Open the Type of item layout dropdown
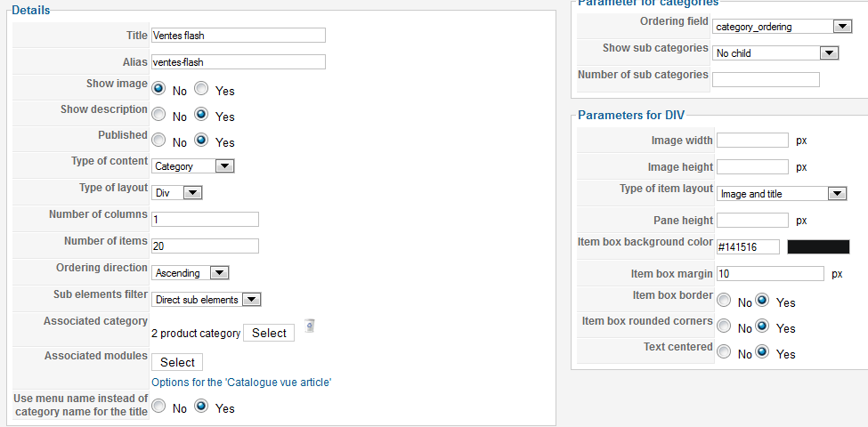 (x=782, y=194)
